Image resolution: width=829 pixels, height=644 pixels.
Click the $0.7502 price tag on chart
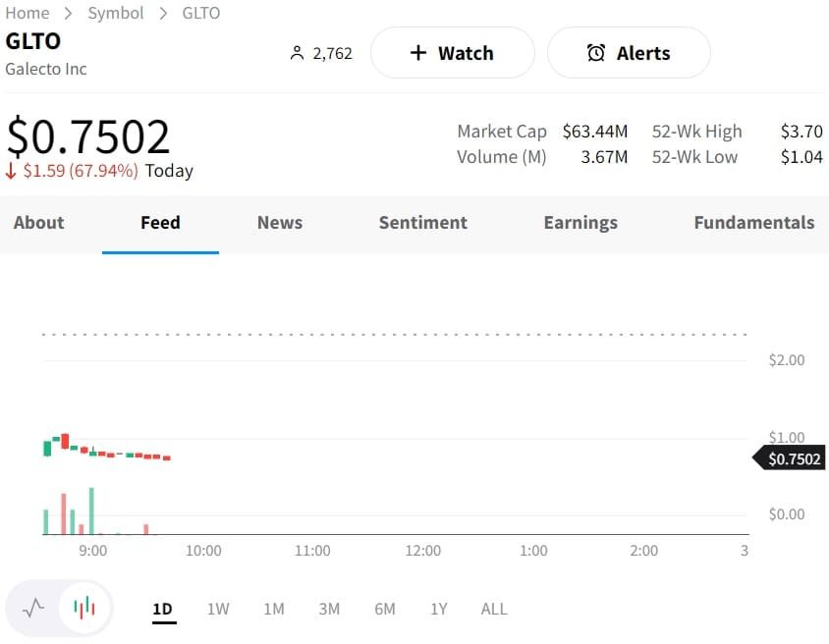click(x=792, y=458)
